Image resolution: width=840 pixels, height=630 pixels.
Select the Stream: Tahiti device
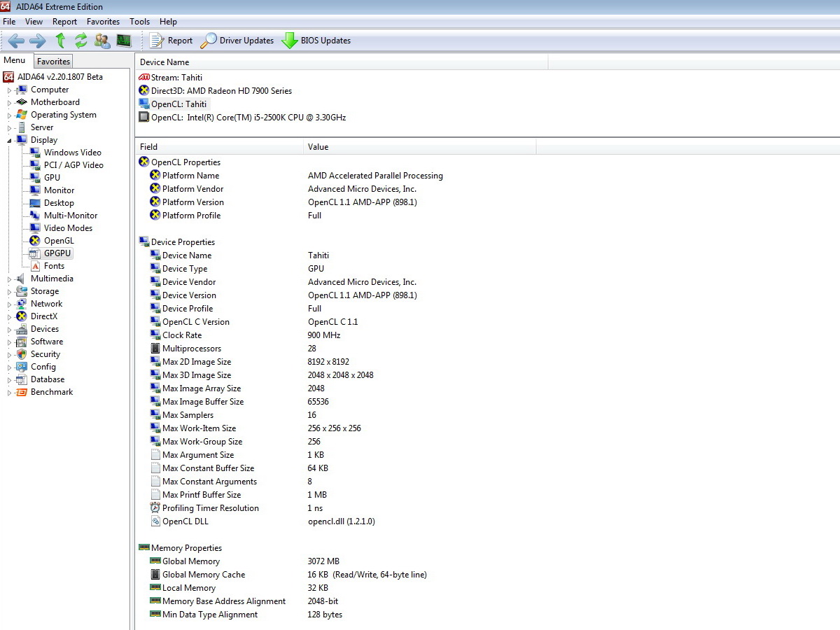coord(171,78)
